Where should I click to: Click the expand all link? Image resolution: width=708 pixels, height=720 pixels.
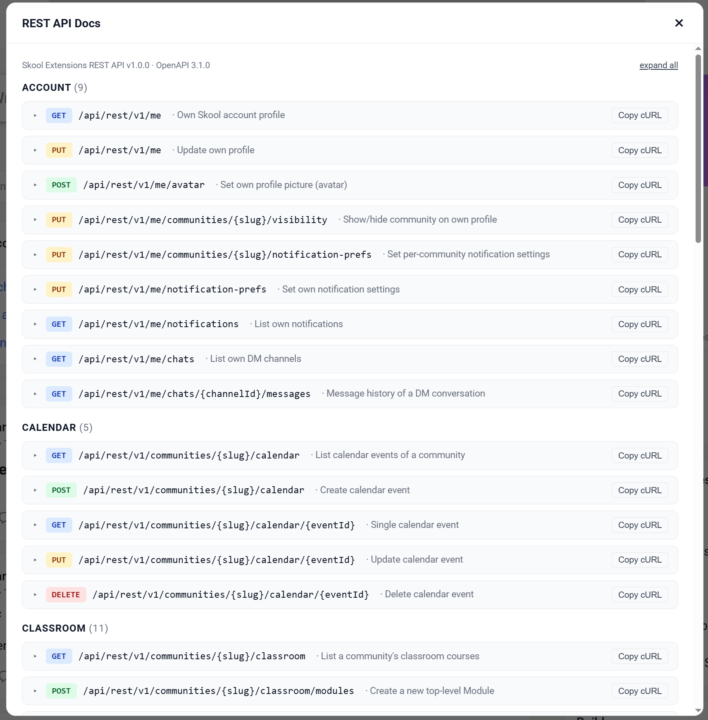658,65
